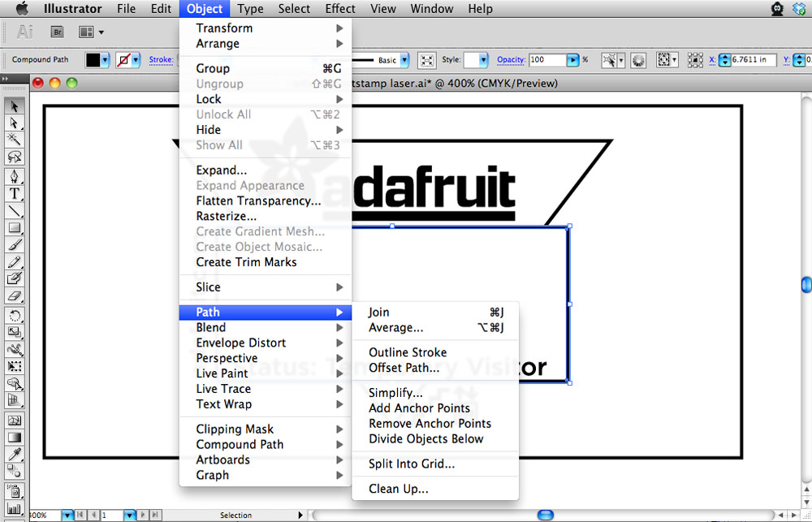Go to the next artboard arrow
Viewport: 812px width, 522px height.
[x=144, y=516]
